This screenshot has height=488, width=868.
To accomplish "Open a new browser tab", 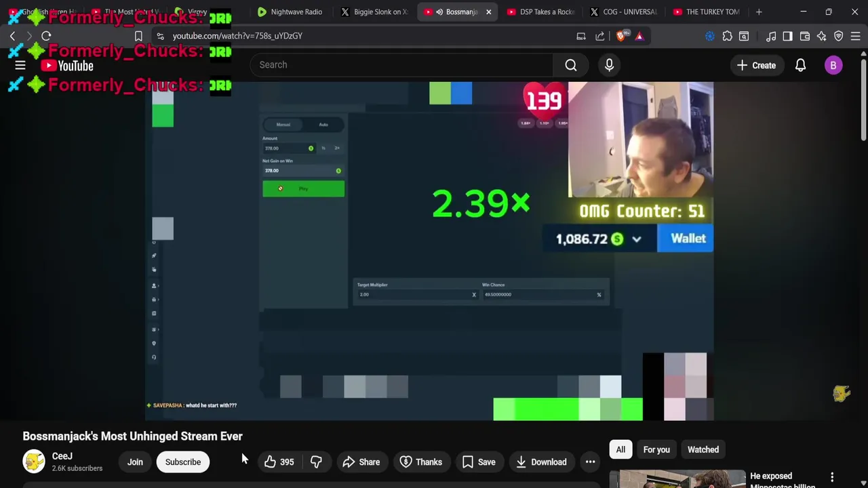I will [x=759, y=12].
